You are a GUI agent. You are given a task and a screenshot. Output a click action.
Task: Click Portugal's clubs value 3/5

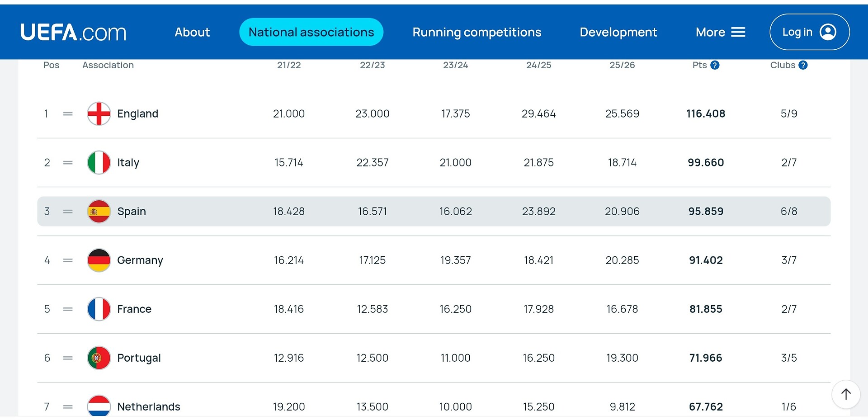(x=789, y=358)
